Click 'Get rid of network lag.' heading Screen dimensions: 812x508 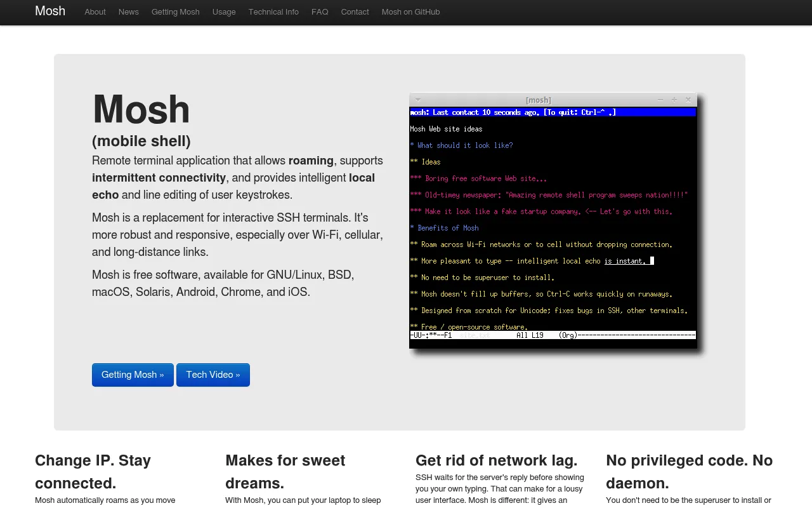tap(496, 460)
